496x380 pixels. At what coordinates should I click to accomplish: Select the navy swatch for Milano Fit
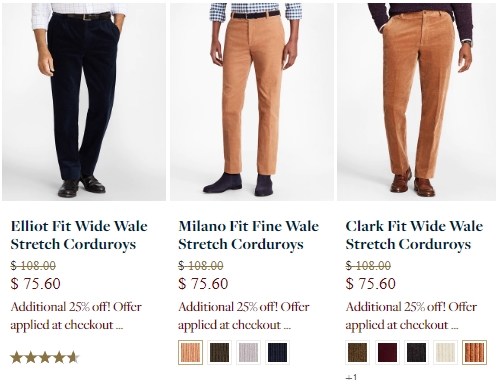click(x=277, y=352)
